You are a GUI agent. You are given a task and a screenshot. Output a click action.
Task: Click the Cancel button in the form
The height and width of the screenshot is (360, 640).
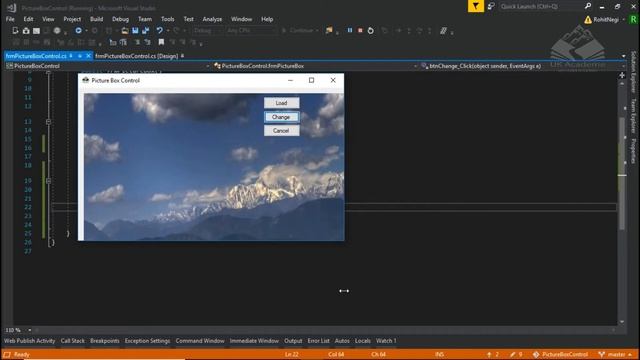[x=281, y=131]
